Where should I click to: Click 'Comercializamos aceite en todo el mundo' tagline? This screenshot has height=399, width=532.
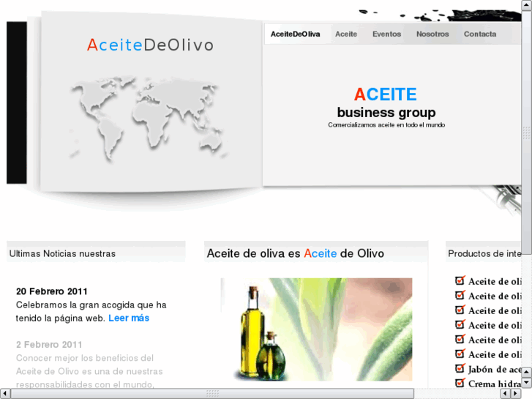tap(386, 125)
